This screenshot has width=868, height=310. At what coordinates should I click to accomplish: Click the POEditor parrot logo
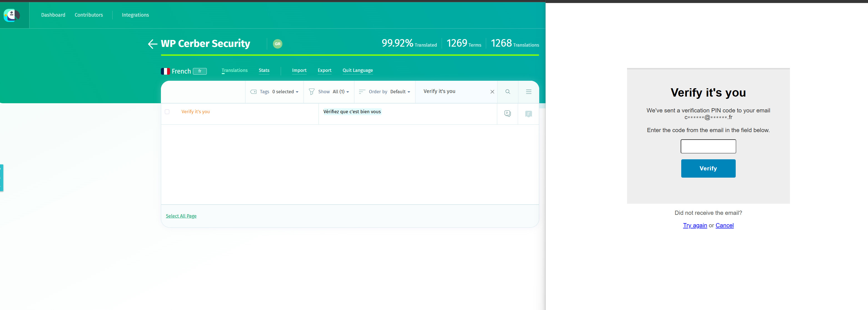(12, 15)
